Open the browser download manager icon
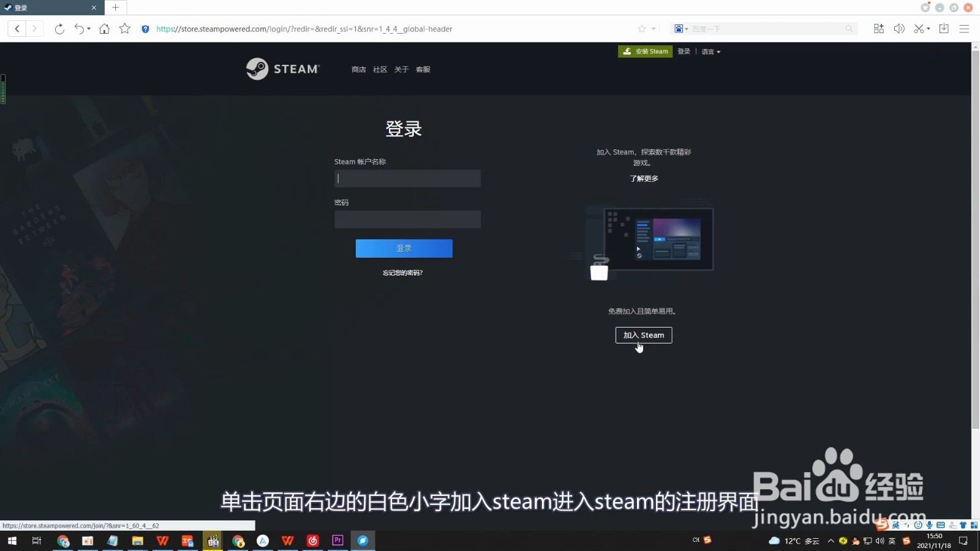Image resolution: width=980 pixels, height=551 pixels. click(x=943, y=29)
